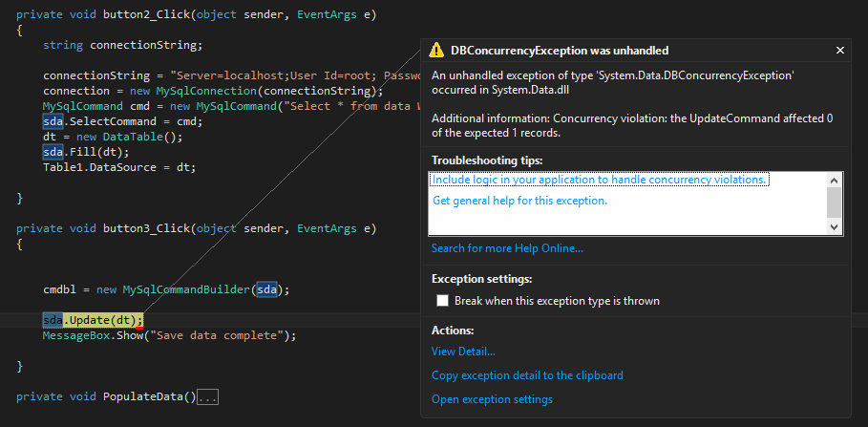The height and width of the screenshot is (427, 868).
Task: Expand the collapsed PopulateData method body
Action: [x=208, y=396]
